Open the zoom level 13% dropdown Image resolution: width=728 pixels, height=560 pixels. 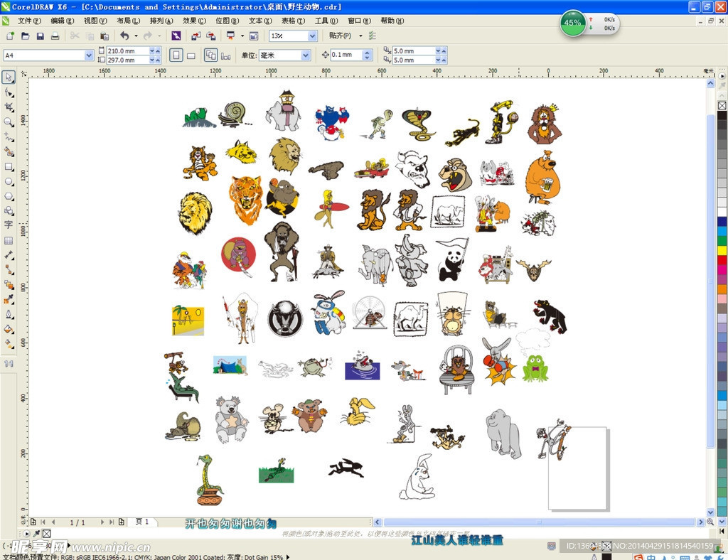pos(313,36)
